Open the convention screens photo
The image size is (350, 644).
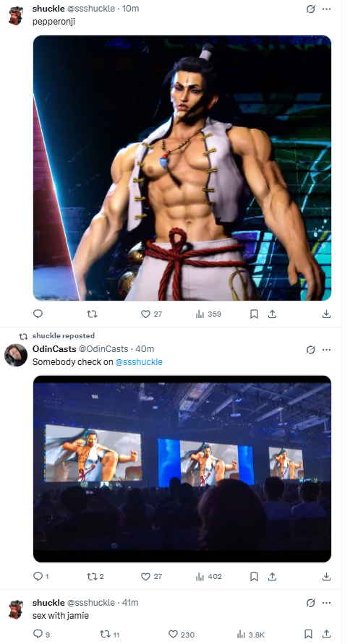pos(182,468)
